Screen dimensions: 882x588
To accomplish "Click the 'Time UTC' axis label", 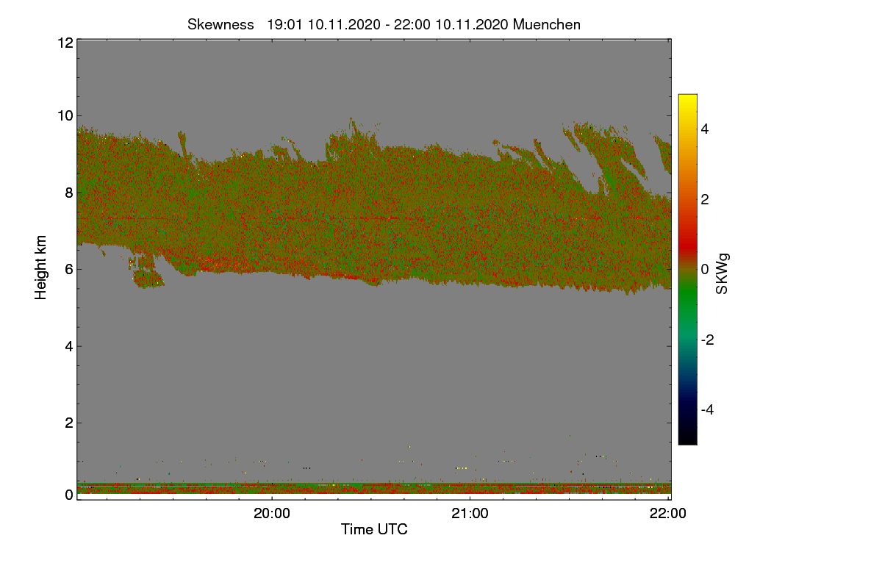I will (x=374, y=528).
